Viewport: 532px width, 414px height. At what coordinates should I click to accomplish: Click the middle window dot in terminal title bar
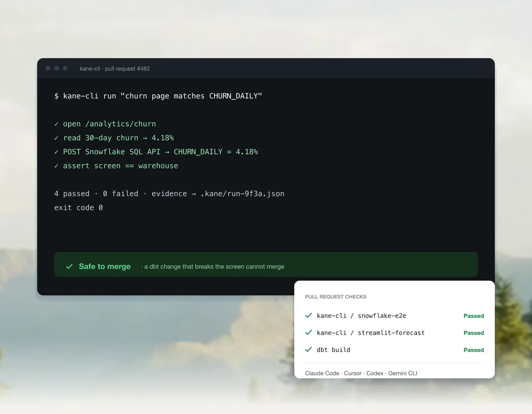(57, 68)
